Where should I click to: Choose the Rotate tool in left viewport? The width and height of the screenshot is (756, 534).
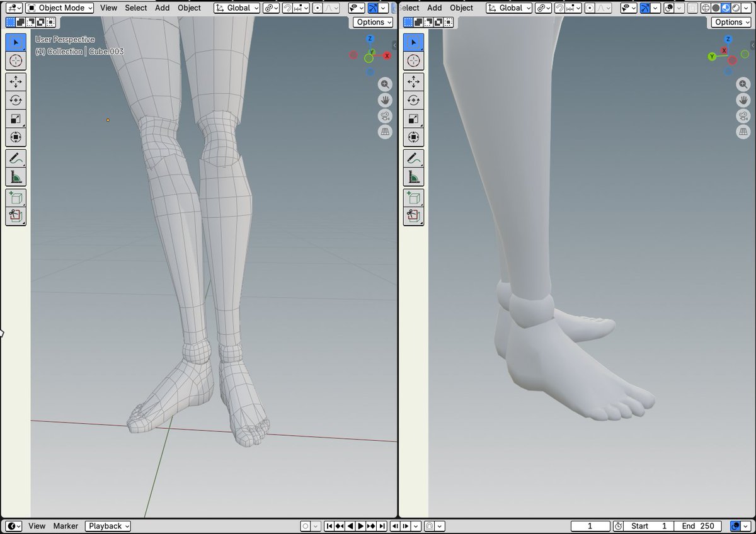click(16, 100)
